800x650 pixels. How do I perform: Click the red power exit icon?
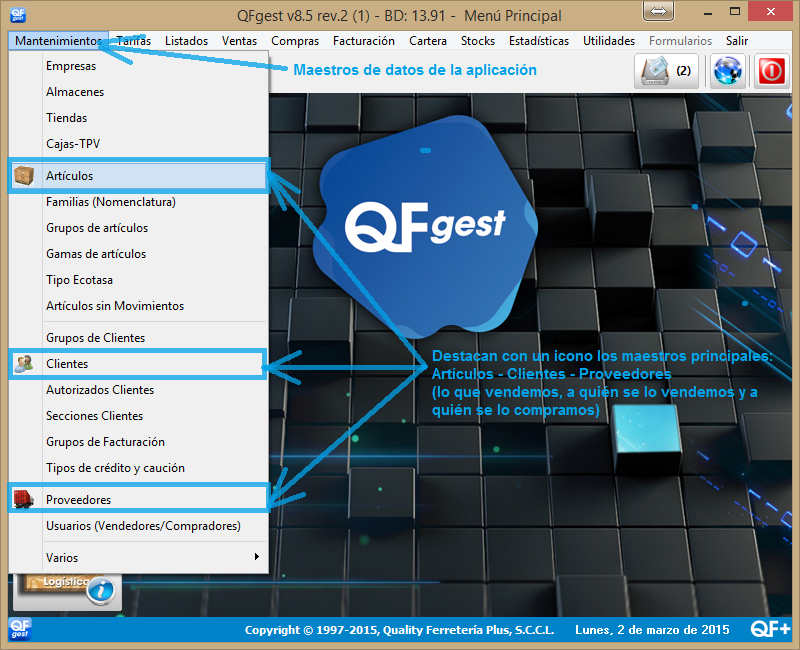click(771, 70)
